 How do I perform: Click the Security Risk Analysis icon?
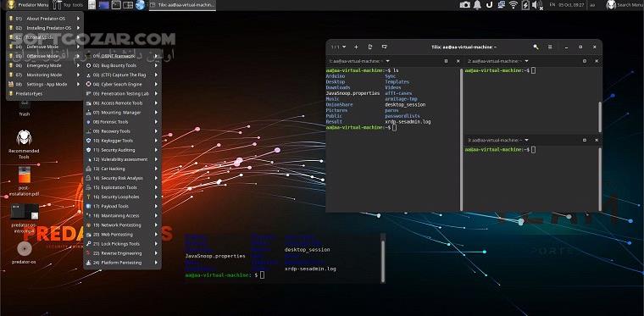click(x=88, y=178)
